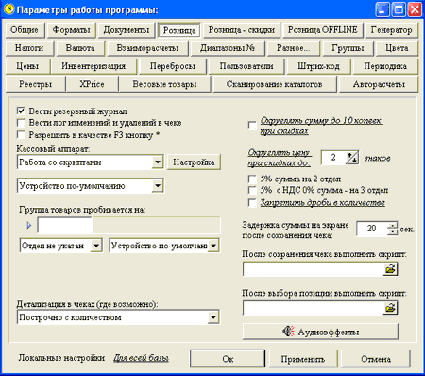Increase delay seconds with up spinner
This screenshot has height=376, width=425.
click(393, 226)
